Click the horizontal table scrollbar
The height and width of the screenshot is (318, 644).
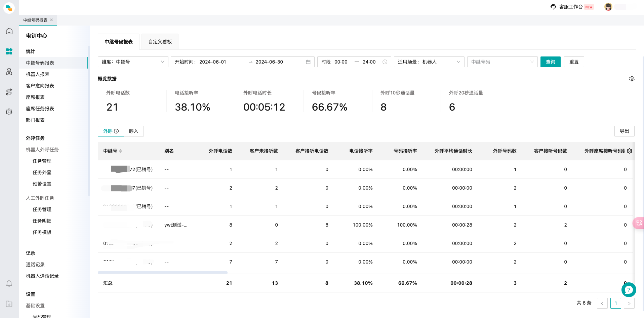(163, 272)
